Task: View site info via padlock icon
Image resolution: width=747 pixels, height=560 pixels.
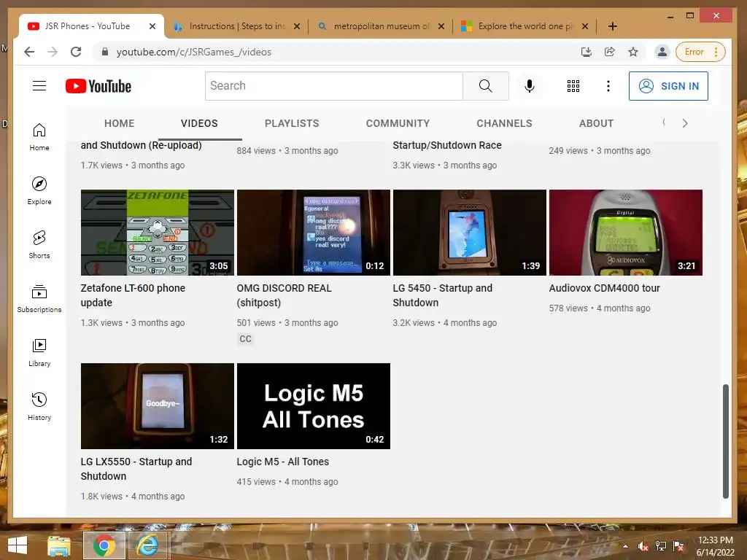Action: [x=105, y=52]
